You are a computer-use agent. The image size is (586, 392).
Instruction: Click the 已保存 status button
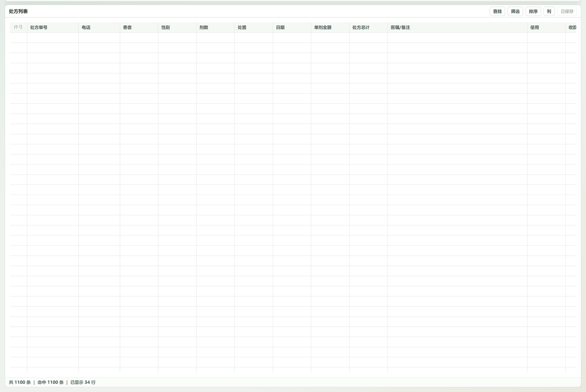pos(567,11)
